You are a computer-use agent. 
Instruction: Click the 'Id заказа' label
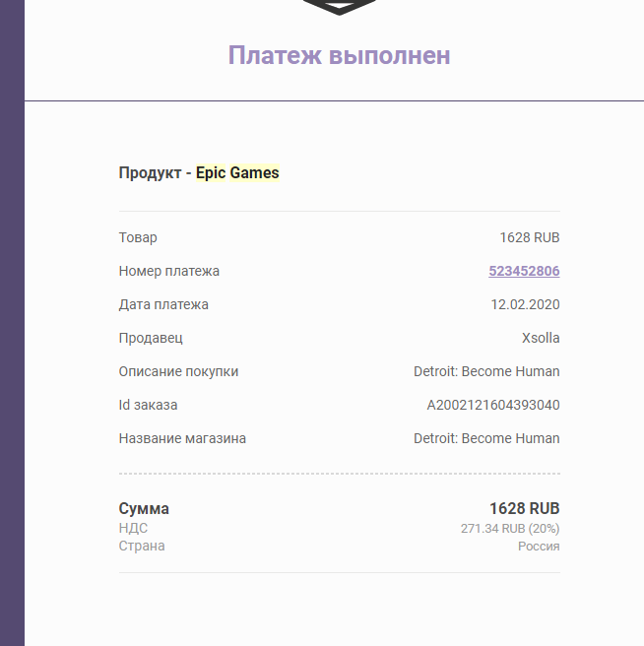148,405
